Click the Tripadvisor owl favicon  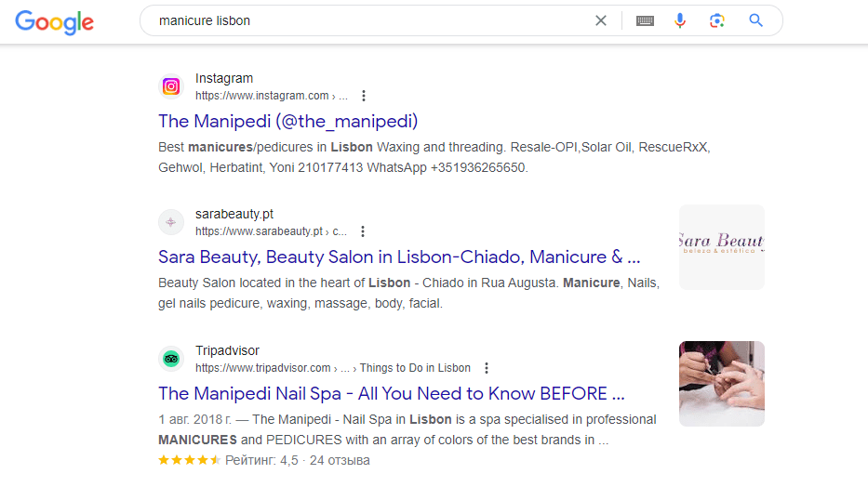click(x=171, y=359)
